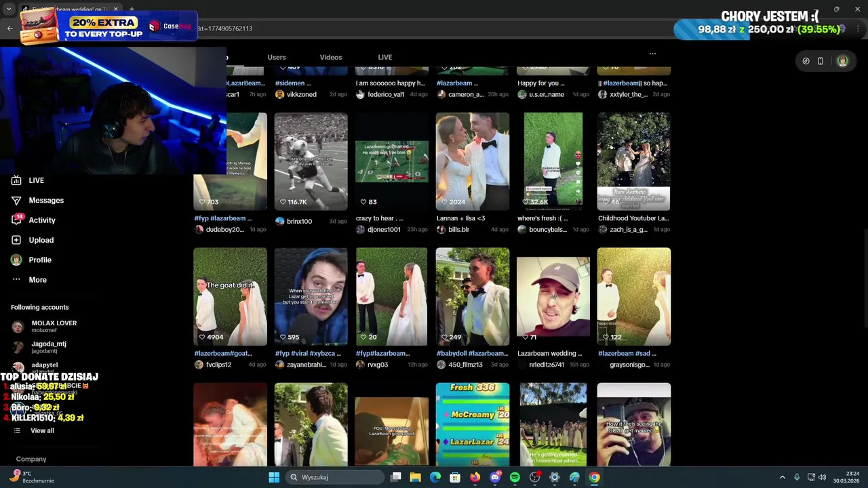The image size is (868, 488).
Task: Click the #lazarbeam#goat caption link
Action: 223,353
